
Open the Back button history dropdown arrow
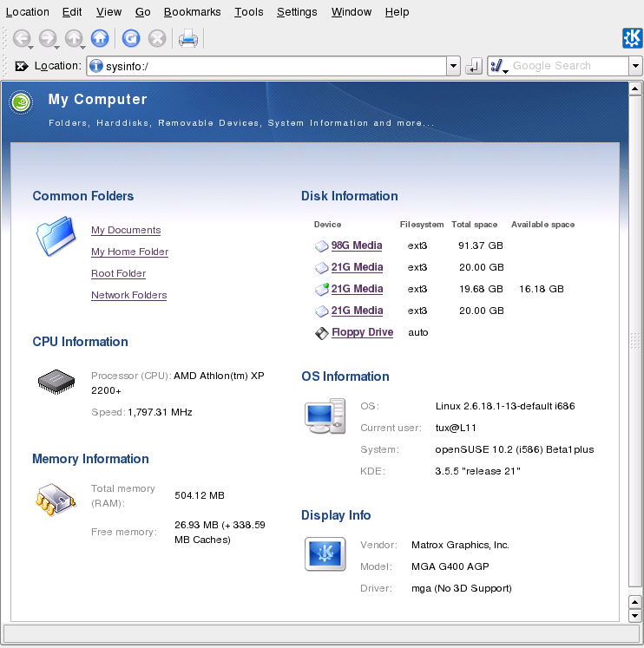(x=31, y=48)
